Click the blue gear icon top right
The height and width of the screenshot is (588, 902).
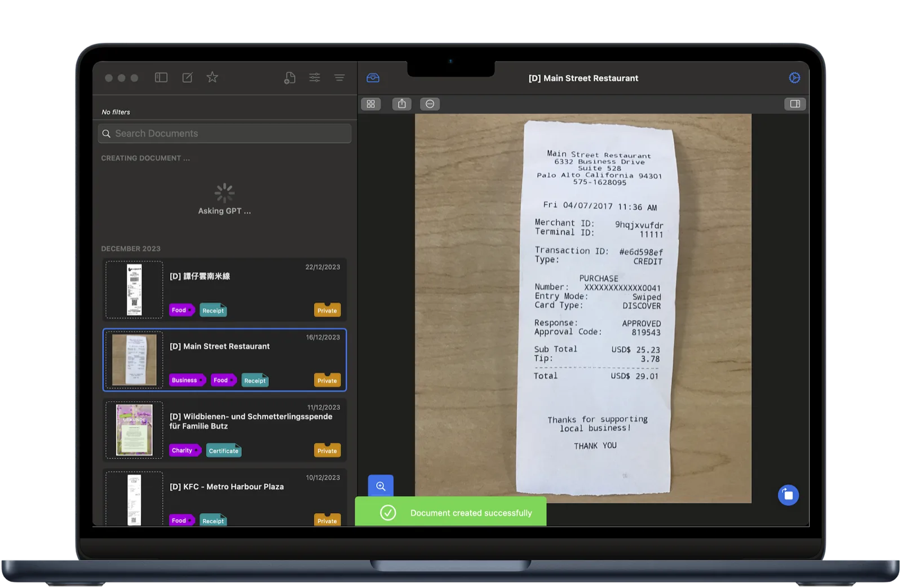[x=794, y=78]
